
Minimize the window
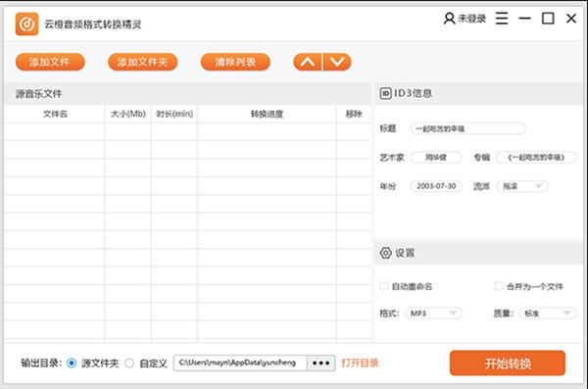(x=524, y=19)
